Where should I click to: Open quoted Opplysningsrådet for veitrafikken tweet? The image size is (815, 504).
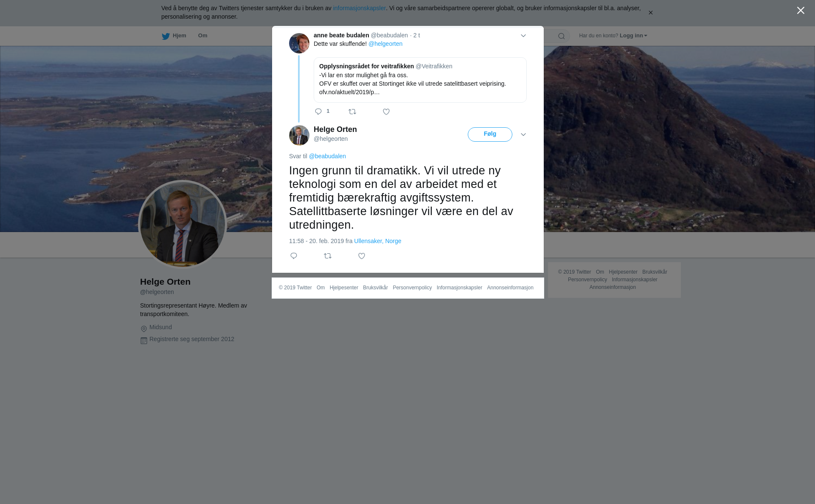coord(420,80)
